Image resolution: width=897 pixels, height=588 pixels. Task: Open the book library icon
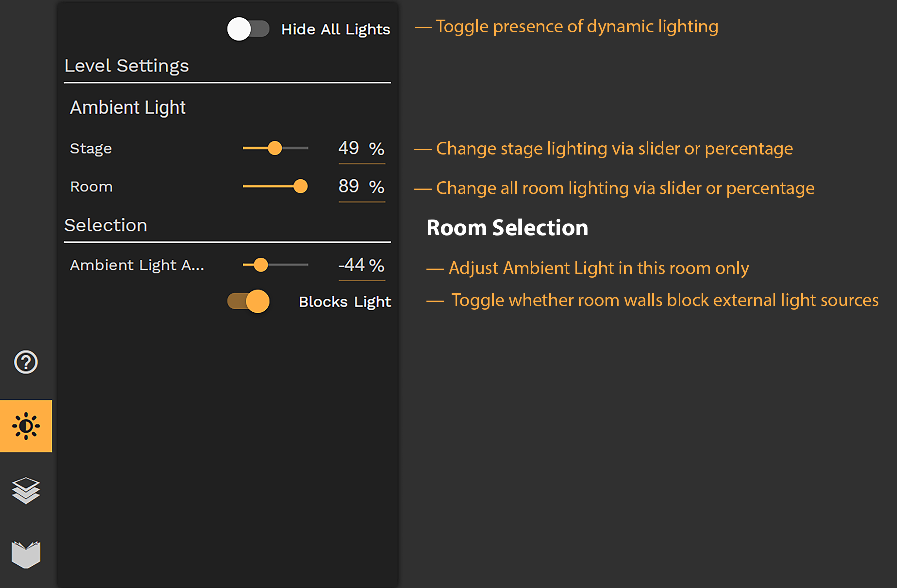(x=25, y=554)
